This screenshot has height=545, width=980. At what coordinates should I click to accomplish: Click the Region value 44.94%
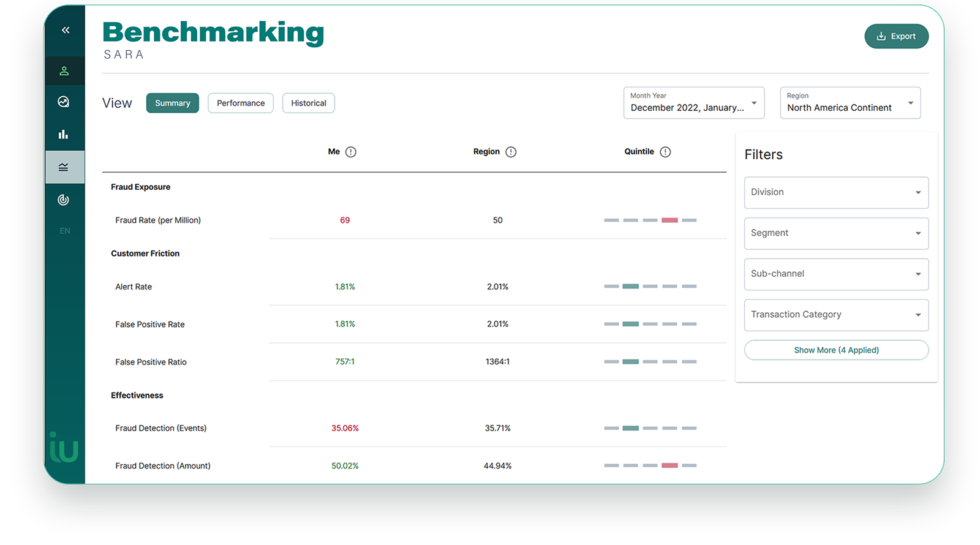497,466
